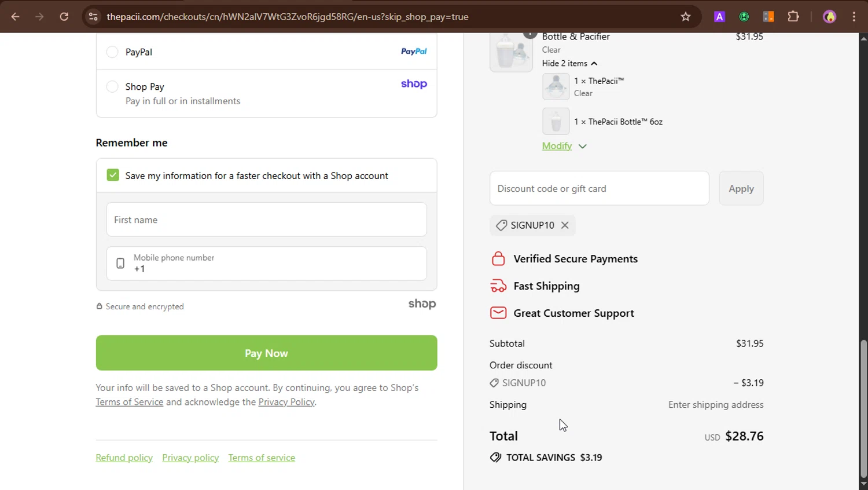Click the padlock icon beside Secure and encrypted
This screenshot has height=490, width=868.
pos(99,306)
